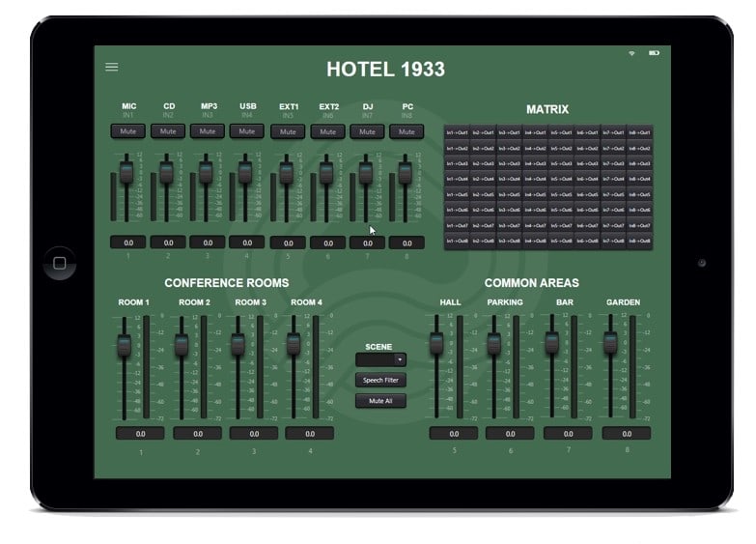756x544 pixels.
Task: Toggle matrix cell In8 to Out1
Action: [x=639, y=132]
